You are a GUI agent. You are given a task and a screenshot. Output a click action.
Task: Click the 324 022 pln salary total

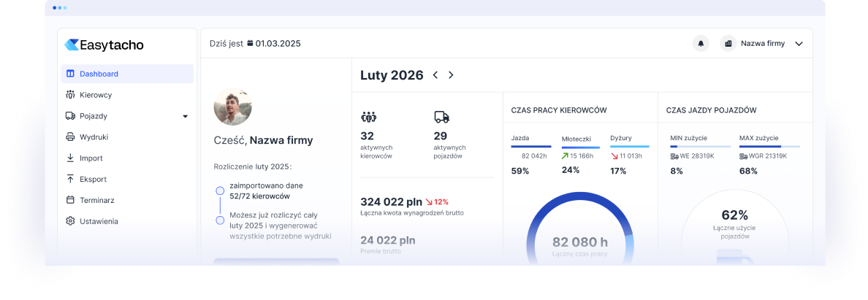[392, 202]
